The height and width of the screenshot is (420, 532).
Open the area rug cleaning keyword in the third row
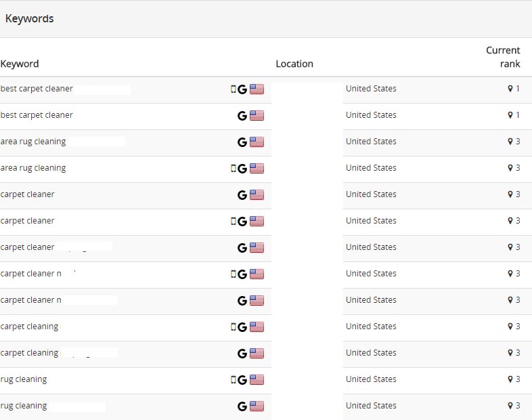coord(33,142)
